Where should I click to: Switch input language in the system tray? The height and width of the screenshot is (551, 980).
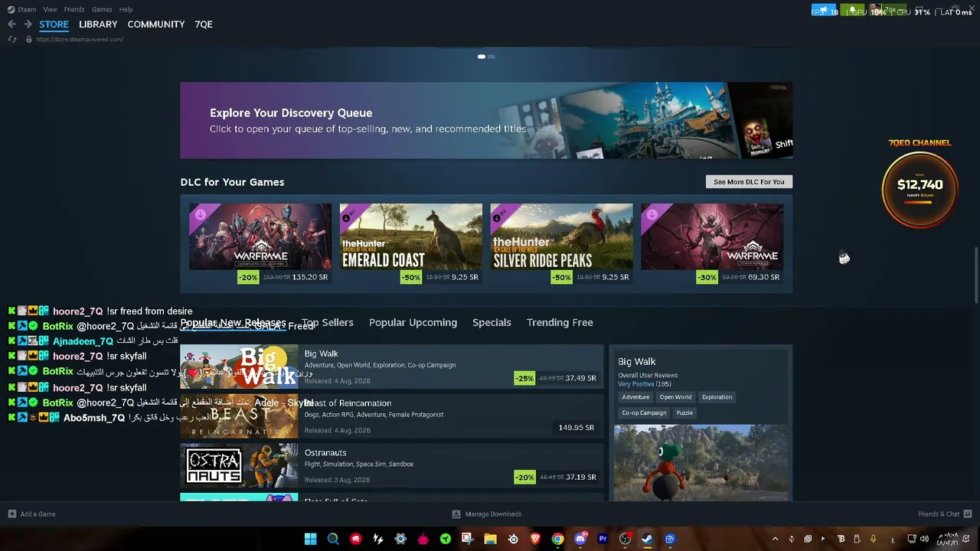[893, 539]
